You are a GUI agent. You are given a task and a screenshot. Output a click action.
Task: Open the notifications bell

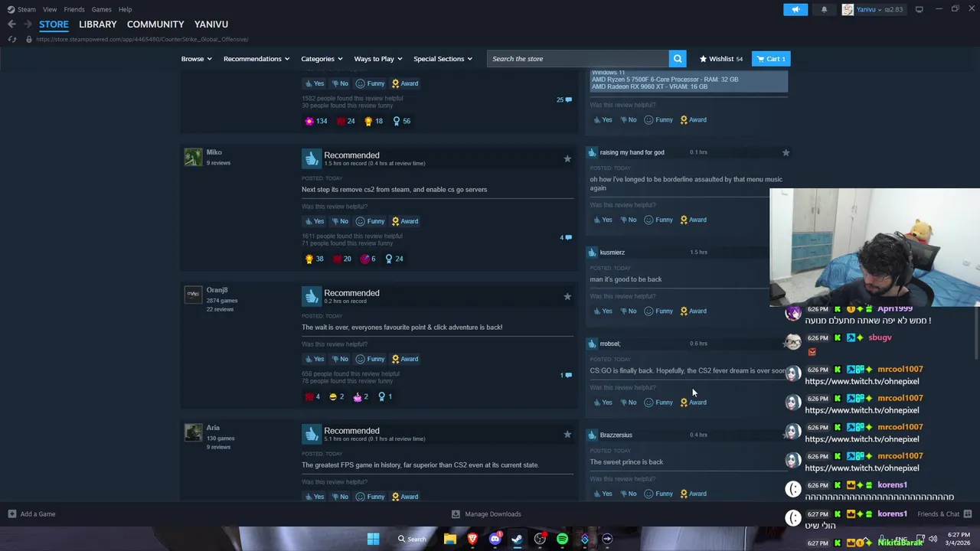click(x=824, y=9)
